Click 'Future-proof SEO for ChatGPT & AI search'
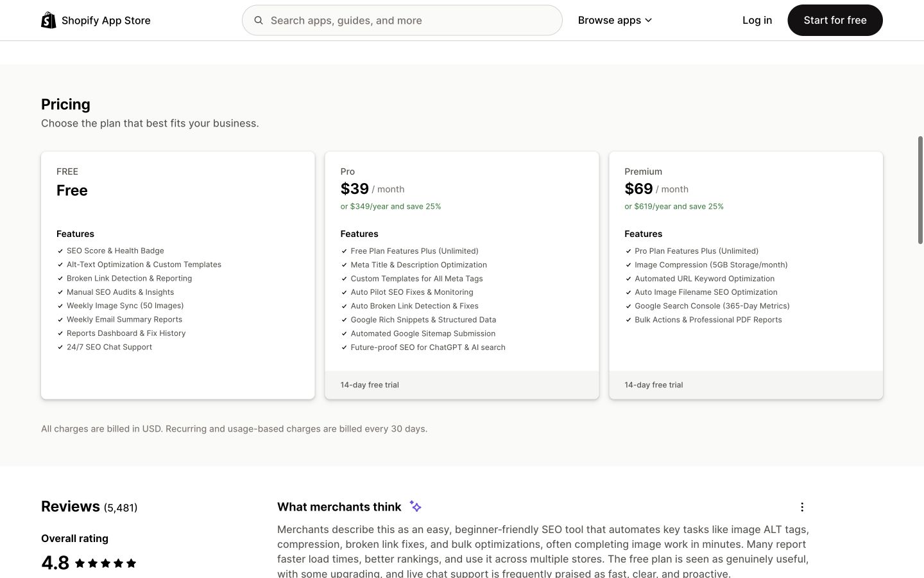This screenshot has height=578, width=924. coord(428,347)
